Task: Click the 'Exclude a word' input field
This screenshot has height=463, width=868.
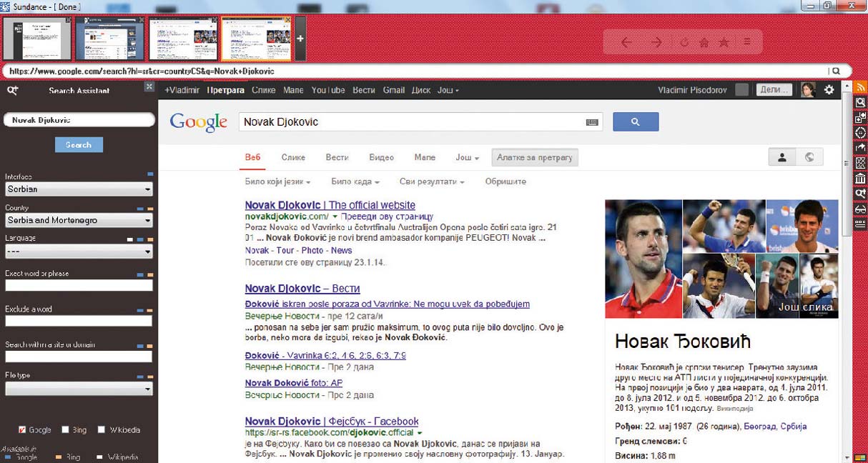Action: 79,321
